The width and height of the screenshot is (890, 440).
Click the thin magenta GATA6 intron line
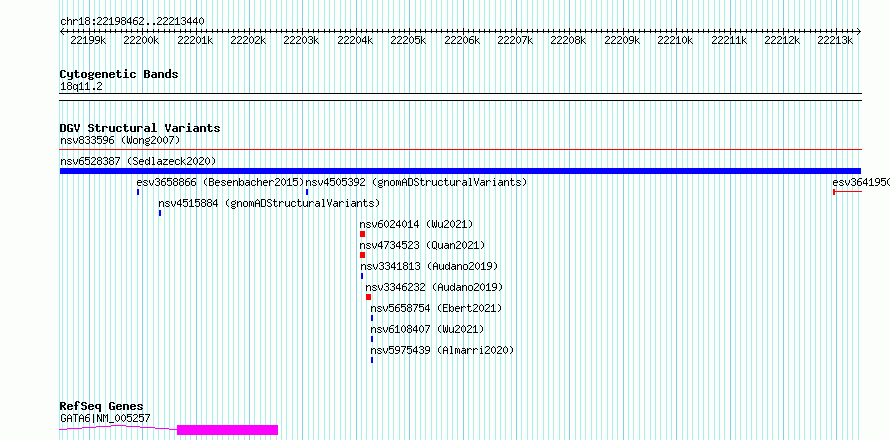118,428
